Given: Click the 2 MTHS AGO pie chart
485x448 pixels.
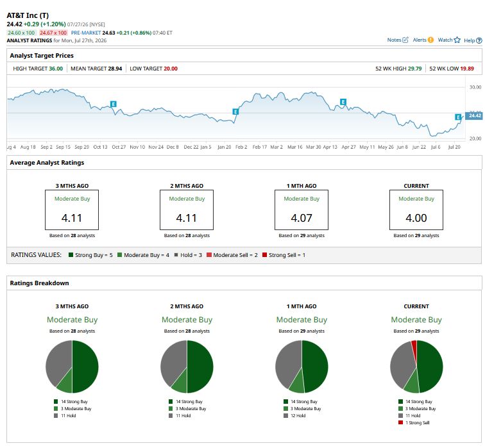Looking at the screenshot, I should (187, 367).
